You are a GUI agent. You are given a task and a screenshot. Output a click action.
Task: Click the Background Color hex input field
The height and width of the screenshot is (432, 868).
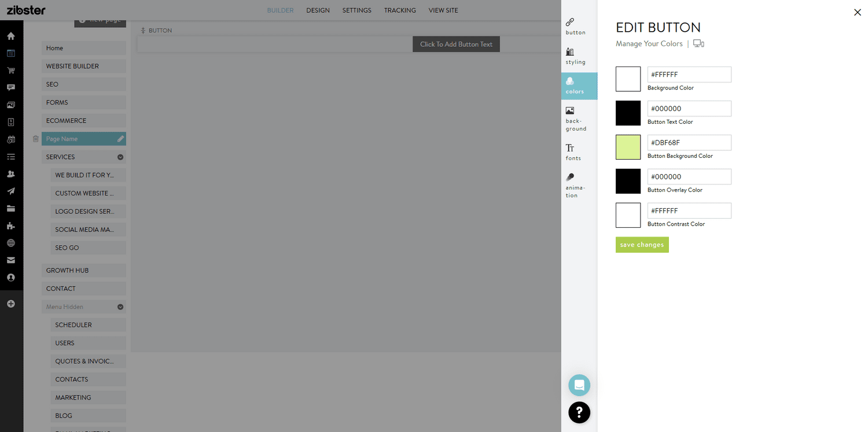689,75
